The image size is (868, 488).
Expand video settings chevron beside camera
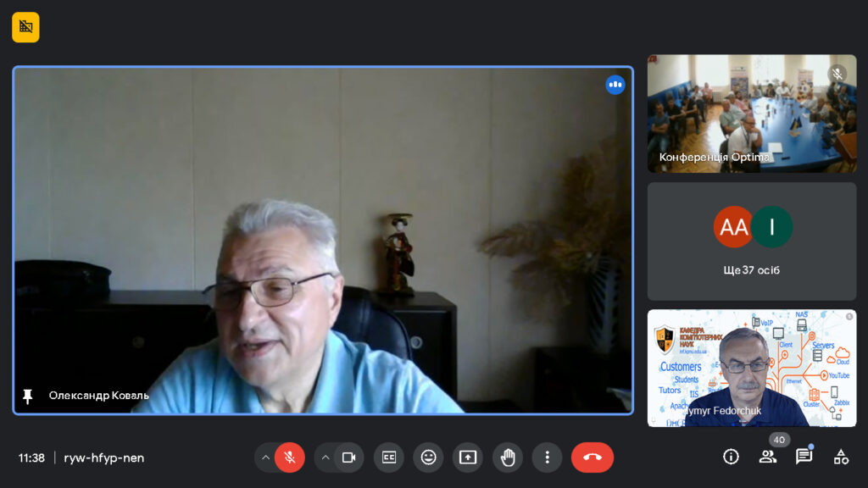coord(325,457)
